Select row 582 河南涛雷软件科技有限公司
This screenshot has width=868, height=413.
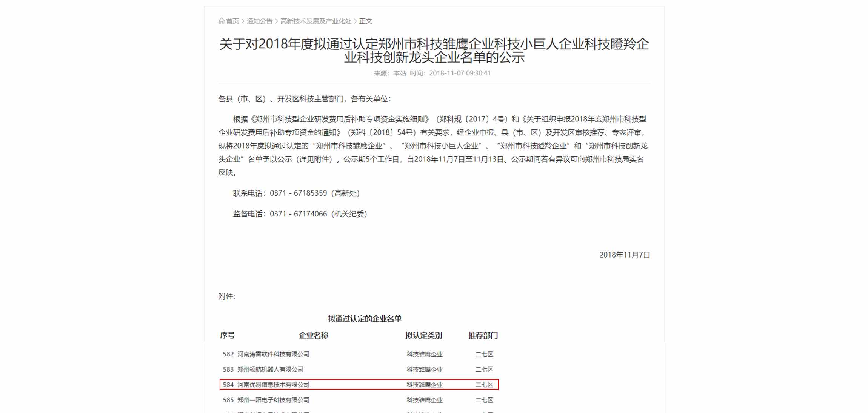click(x=359, y=354)
